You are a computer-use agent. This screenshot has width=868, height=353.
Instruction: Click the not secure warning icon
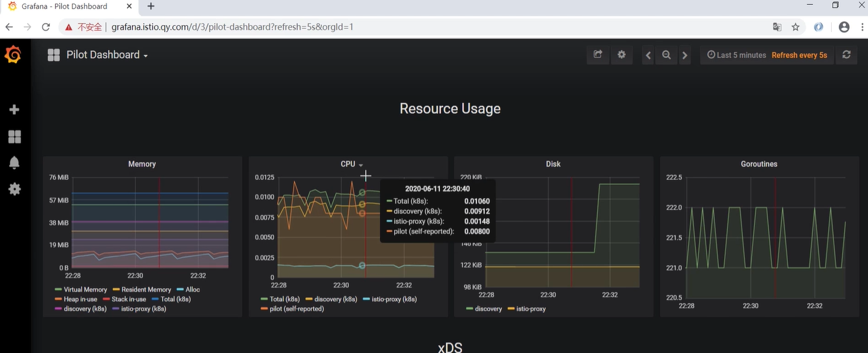[x=68, y=27]
